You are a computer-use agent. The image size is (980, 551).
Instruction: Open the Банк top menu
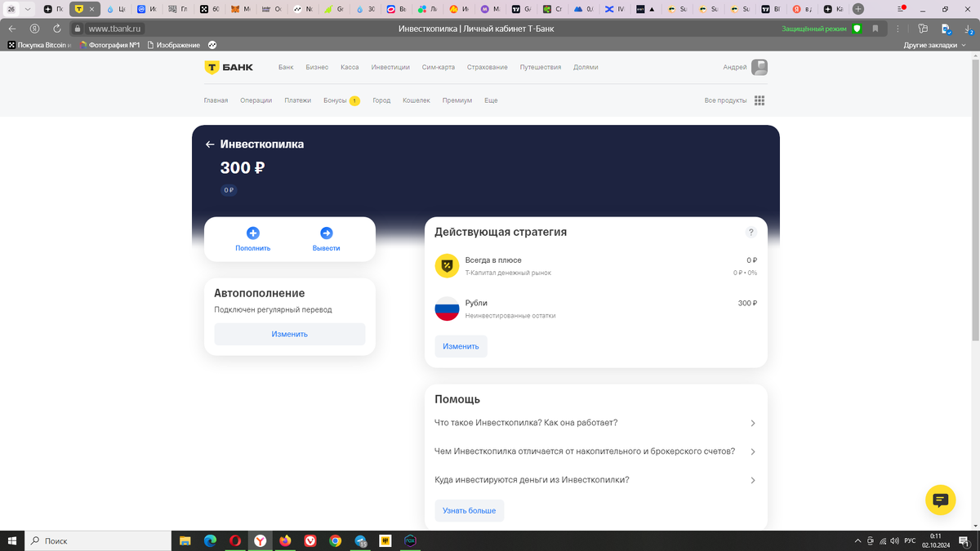point(286,67)
